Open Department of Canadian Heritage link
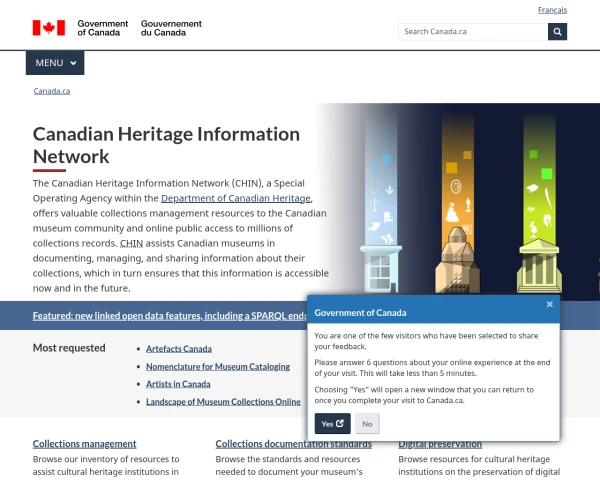The height and width of the screenshot is (480, 600). [236, 198]
